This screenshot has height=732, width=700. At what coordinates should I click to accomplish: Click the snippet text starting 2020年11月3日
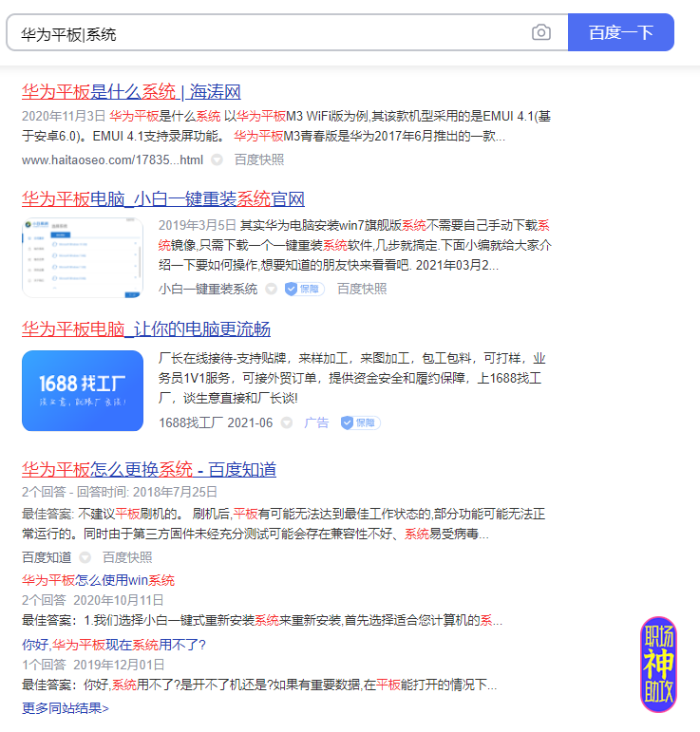286,126
